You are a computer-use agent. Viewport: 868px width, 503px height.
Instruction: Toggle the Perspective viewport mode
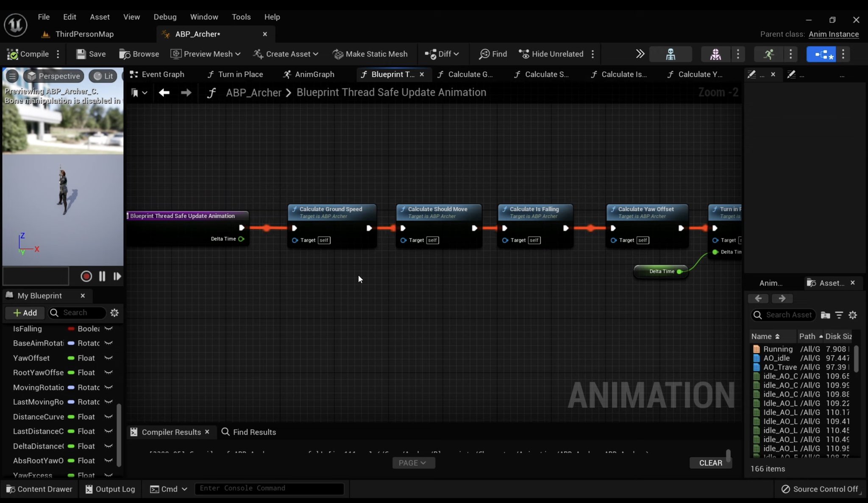(53, 76)
